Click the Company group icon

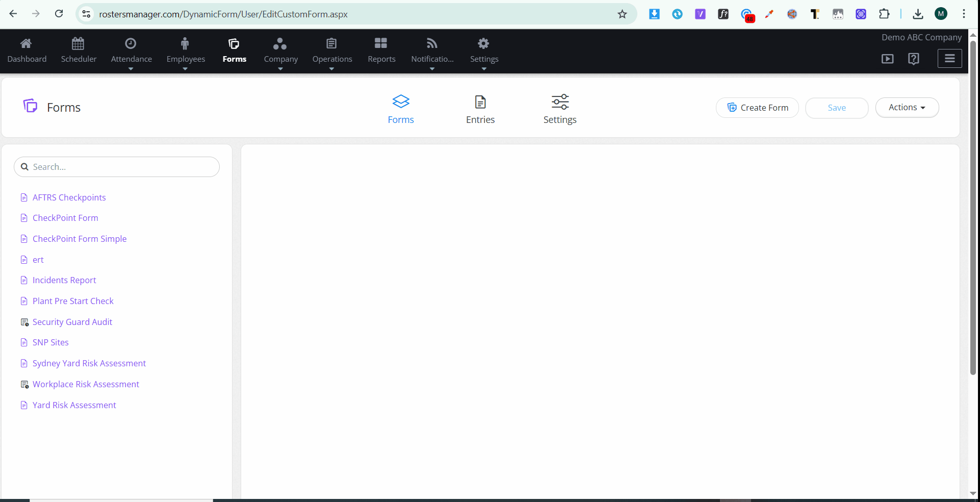tap(280, 43)
